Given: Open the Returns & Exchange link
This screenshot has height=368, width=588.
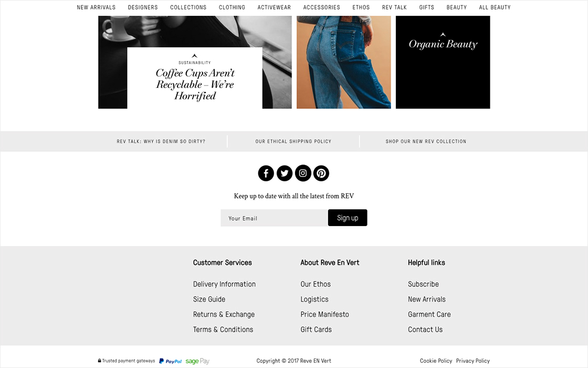Looking at the screenshot, I should click(224, 314).
